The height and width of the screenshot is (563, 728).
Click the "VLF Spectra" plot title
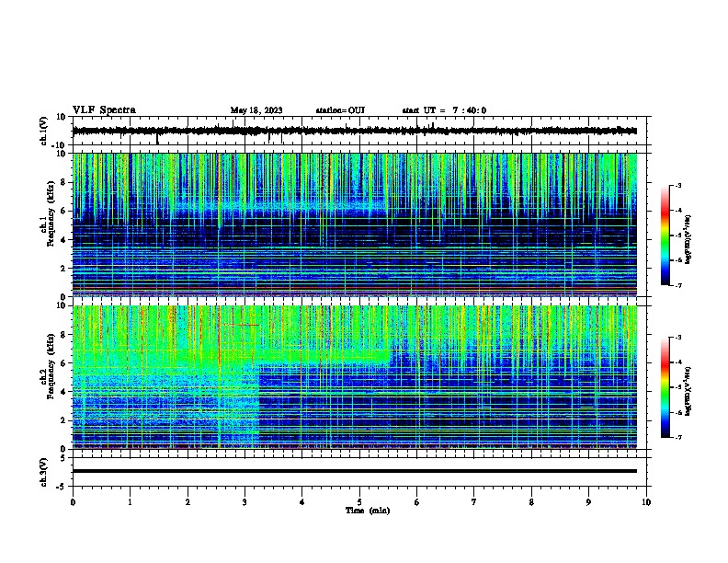coord(104,110)
